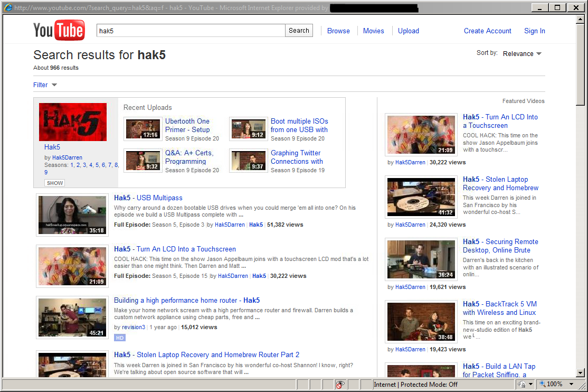This screenshot has width=588, height=392.
Task: Click the 9:12 Boot multiple ISOs thumbnail
Action: pos(249,129)
